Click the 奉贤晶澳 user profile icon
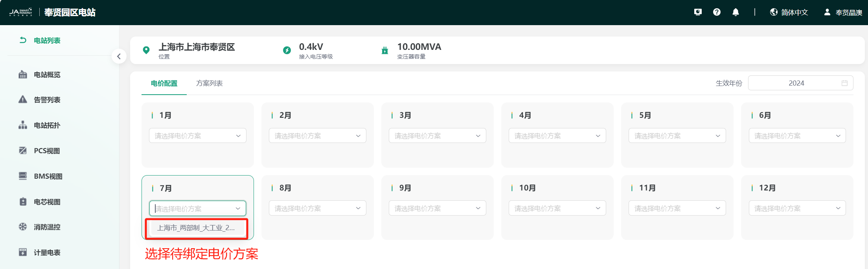 coord(827,12)
